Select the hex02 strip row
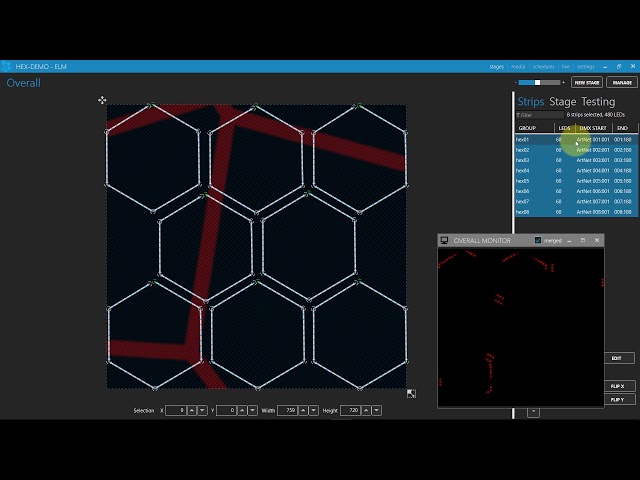This screenshot has height=480, width=640. tap(576, 150)
